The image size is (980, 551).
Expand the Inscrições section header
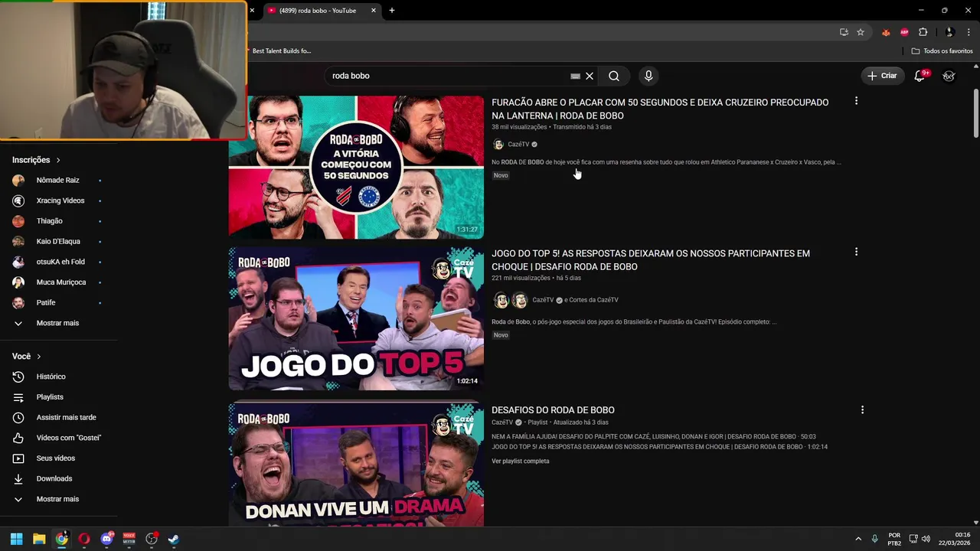[x=36, y=160]
